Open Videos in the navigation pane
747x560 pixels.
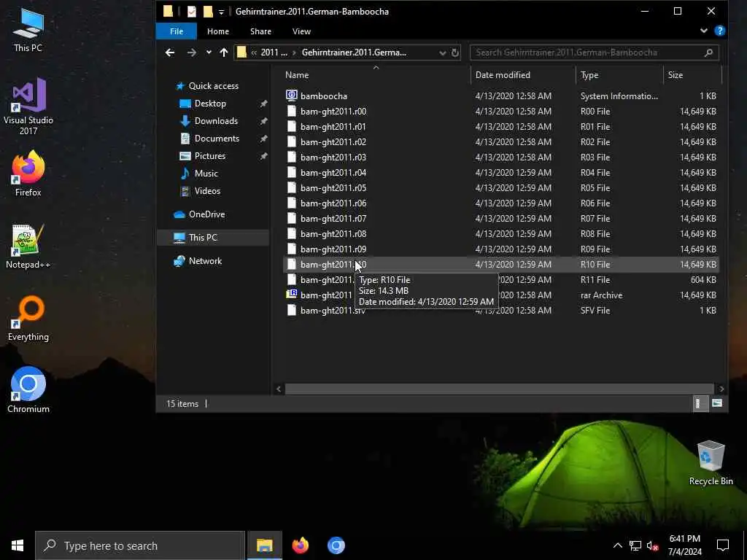207,191
